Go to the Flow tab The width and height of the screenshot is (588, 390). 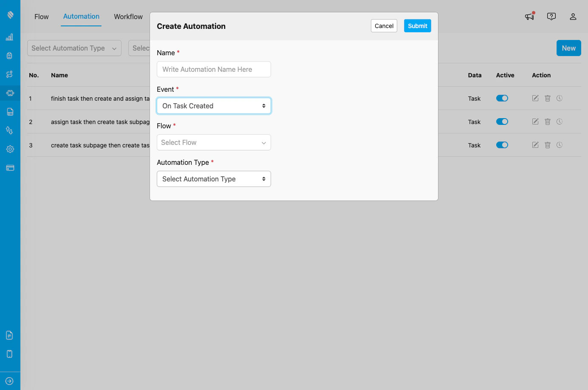pos(41,17)
